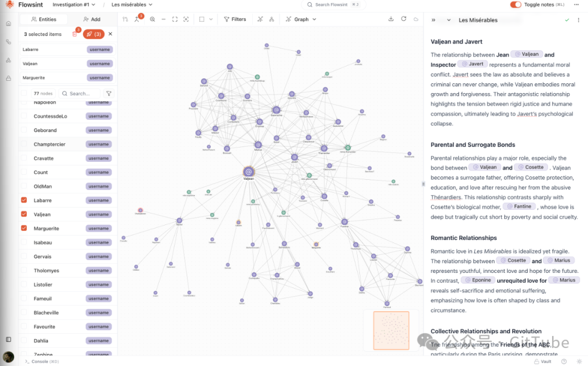Click the user avatar at bottom left
Screen dimensions: 588x366
click(8, 357)
